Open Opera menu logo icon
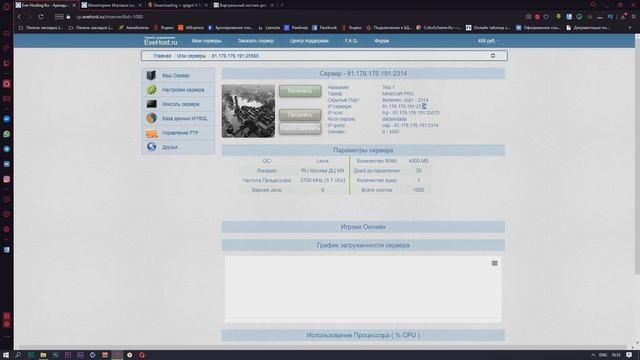Viewport: 640px width, 360px height. [x=7, y=6]
